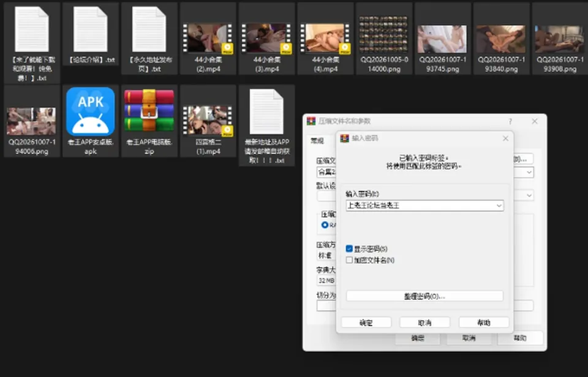
Task: Click 取消 in the 输入密码 dialog
Action: coord(424,323)
